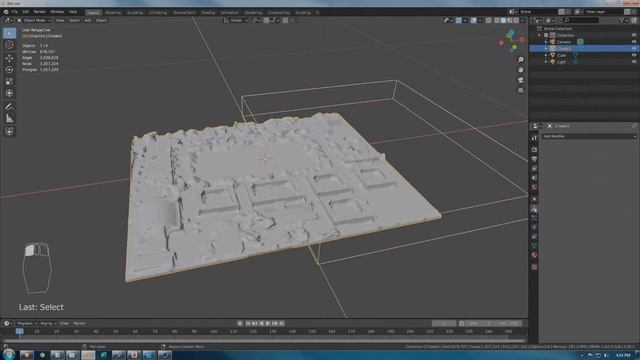
Task: Hide the Cube object in outliner
Action: click(634, 55)
